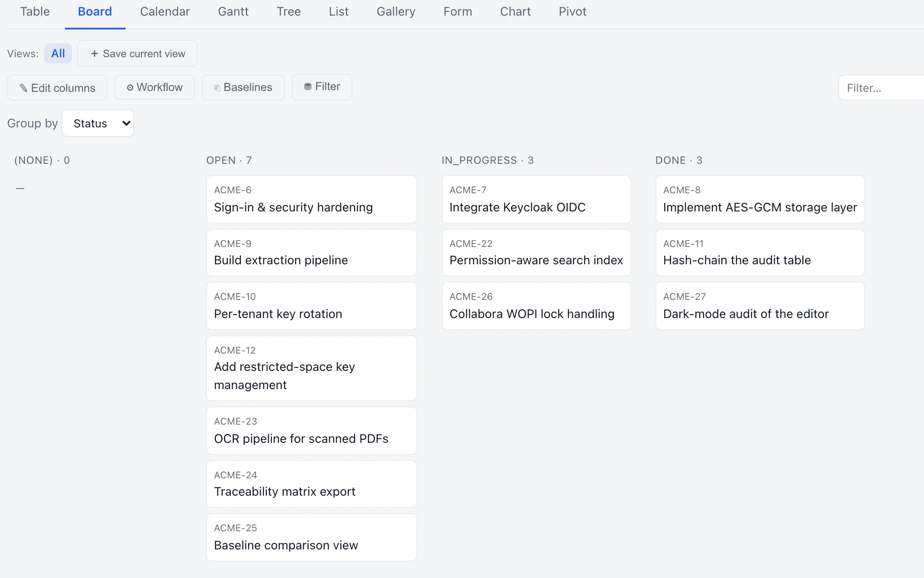Switch to the Form tab
Viewport: 924px width, 578px height.
(458, 12)
